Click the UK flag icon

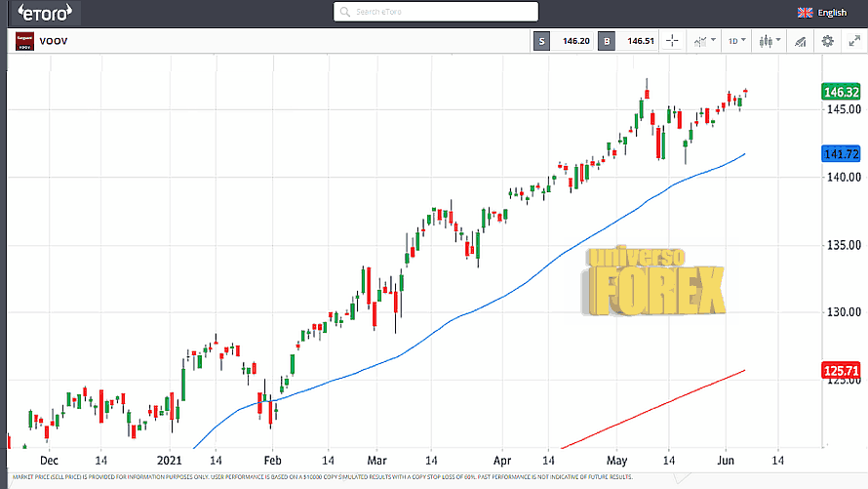pos(805,13)
